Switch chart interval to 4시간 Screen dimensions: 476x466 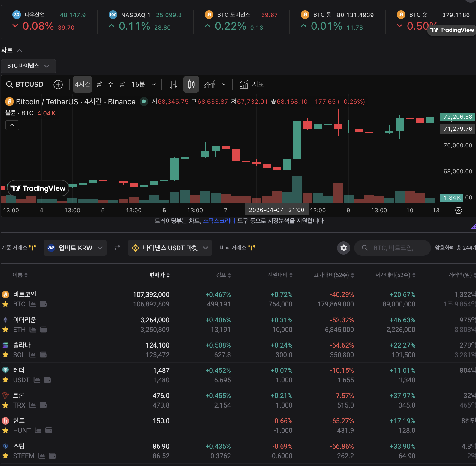[x=83, y=85]
